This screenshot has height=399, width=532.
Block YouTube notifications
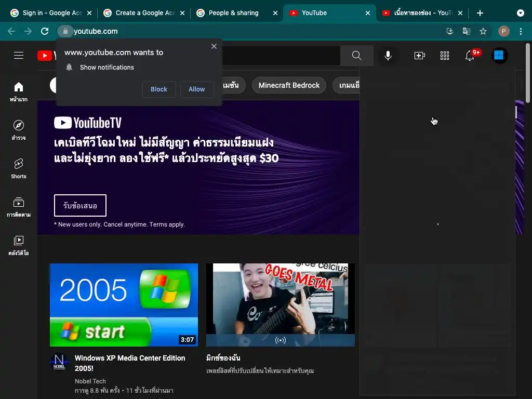point(159,89)
